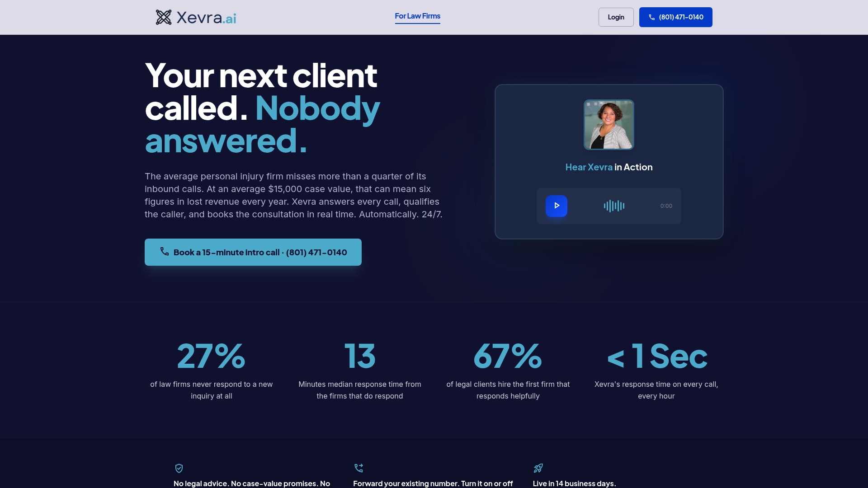The width and height of the screenshot is (868, 488).
Task: Click the 0:00 audio time label
Action: click(x=666, y=206)
